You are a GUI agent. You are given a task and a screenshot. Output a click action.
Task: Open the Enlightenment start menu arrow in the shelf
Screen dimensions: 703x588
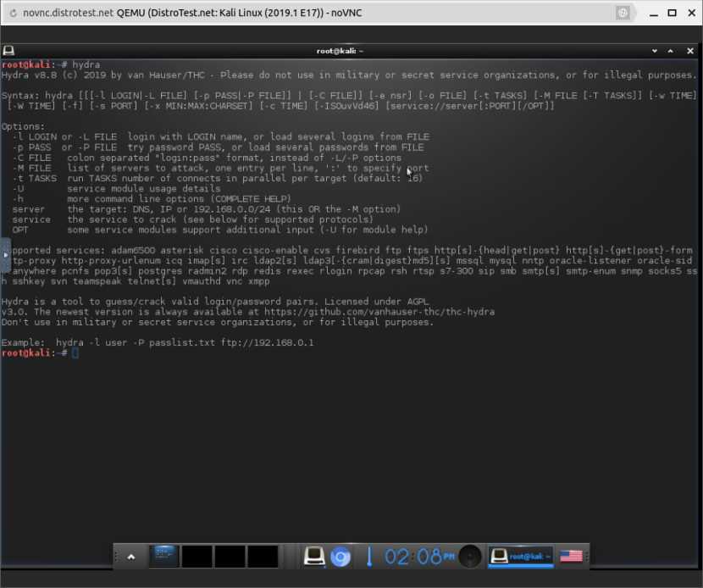(x=131, y=557)
